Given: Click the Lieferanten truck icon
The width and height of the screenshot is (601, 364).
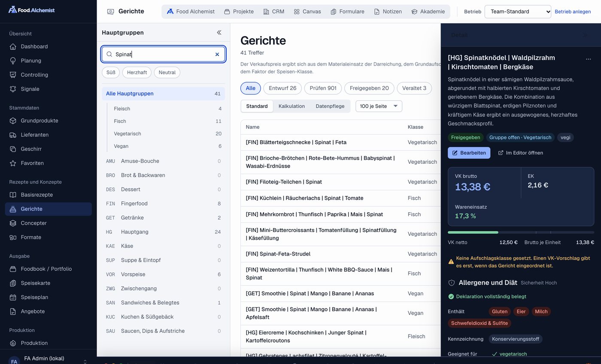Looking at the screenshot, I should click(13, 135).
